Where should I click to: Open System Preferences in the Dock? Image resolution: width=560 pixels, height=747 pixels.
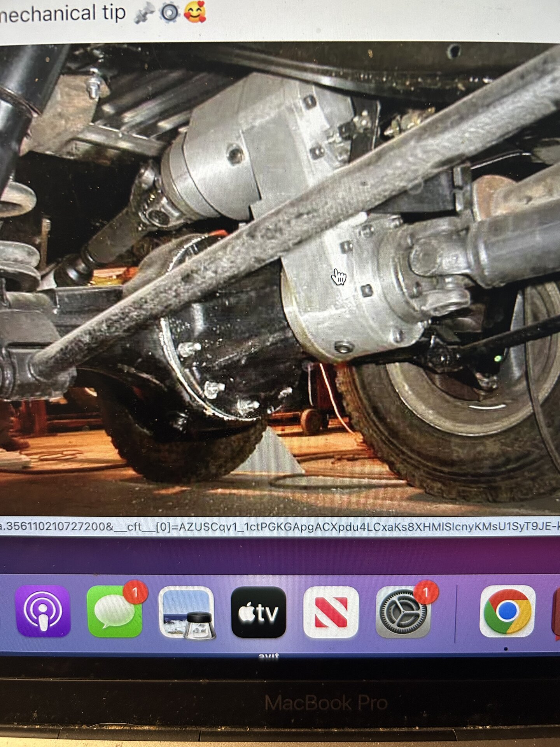tap(403, 612)
